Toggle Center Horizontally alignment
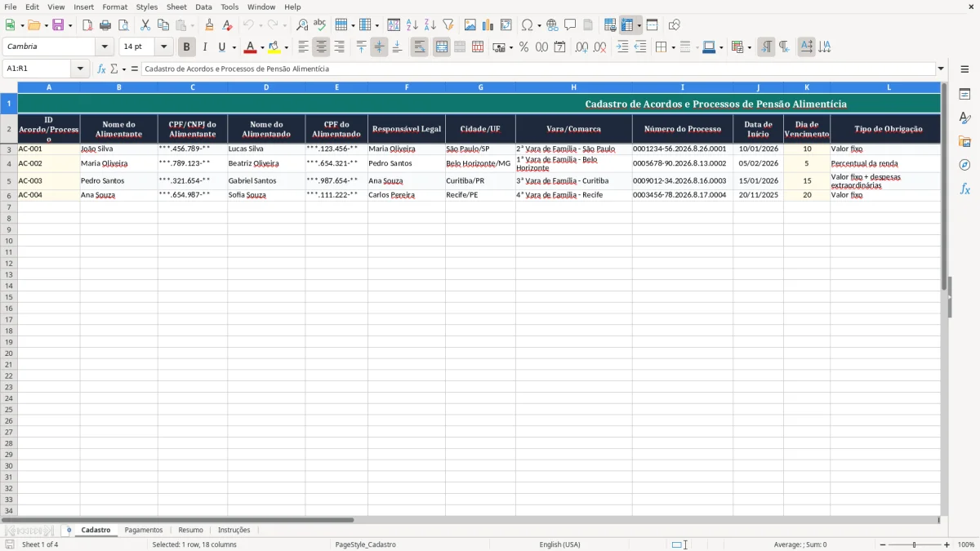 coord(322,47)
